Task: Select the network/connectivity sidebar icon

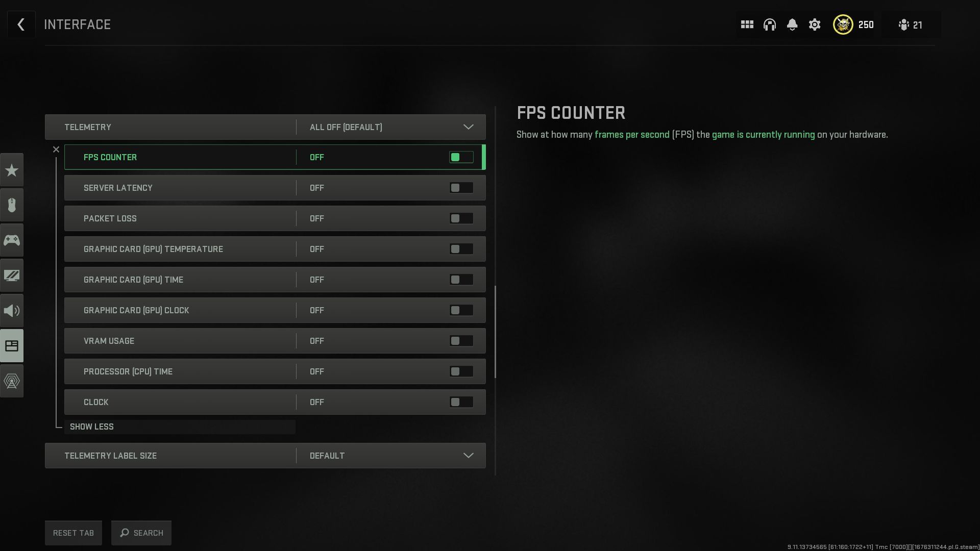Action: pos(11,380)
